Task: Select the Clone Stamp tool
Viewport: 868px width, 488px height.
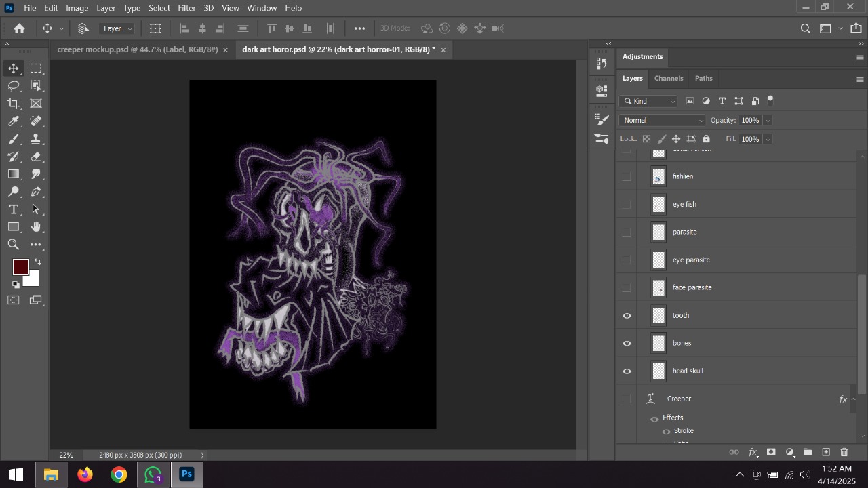Action: click(36, 139)
